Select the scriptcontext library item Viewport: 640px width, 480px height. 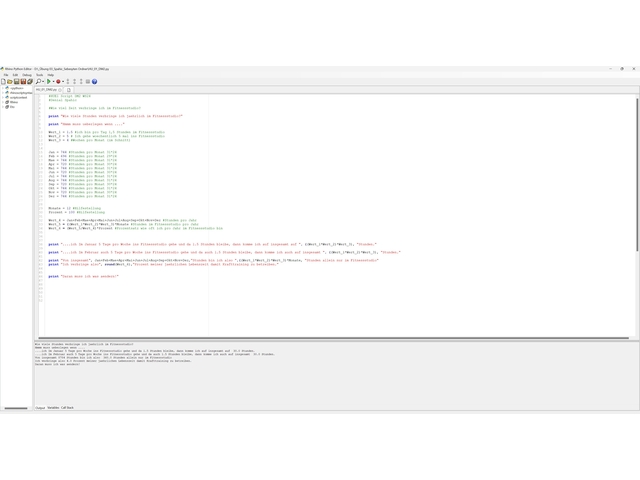click(18, 98)
